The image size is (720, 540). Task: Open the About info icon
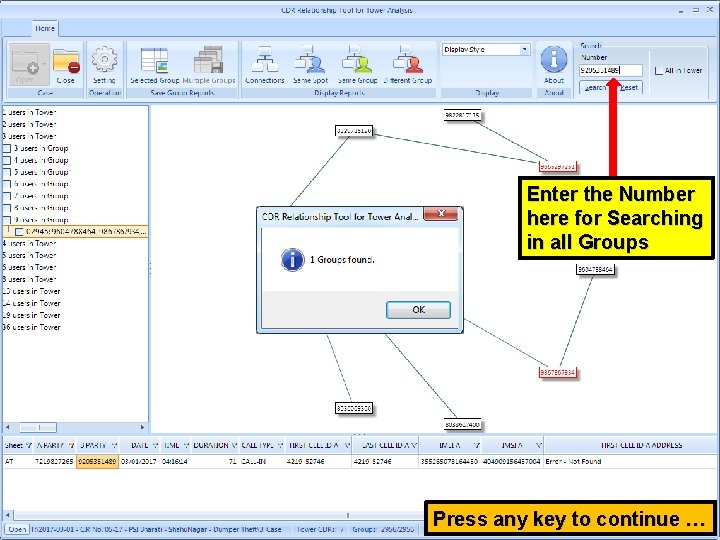(554, 65)
